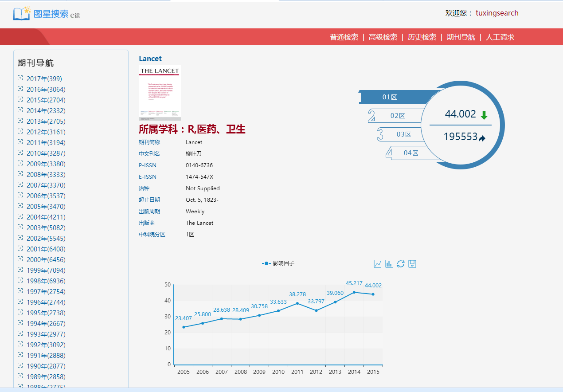Viewport: 563px width, 392px height.
Task: Click the share arrow beside 195553
Action: coord(482,138)
